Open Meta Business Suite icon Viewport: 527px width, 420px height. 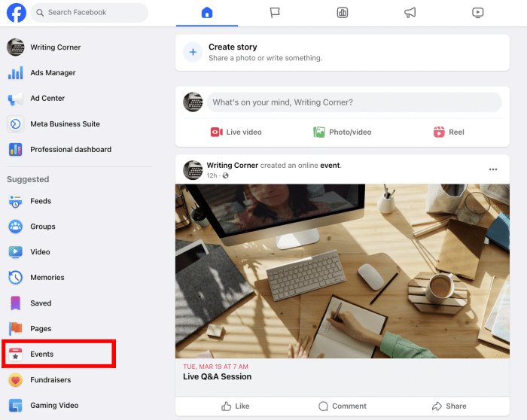pyautogui.click(x=16, y=124)
